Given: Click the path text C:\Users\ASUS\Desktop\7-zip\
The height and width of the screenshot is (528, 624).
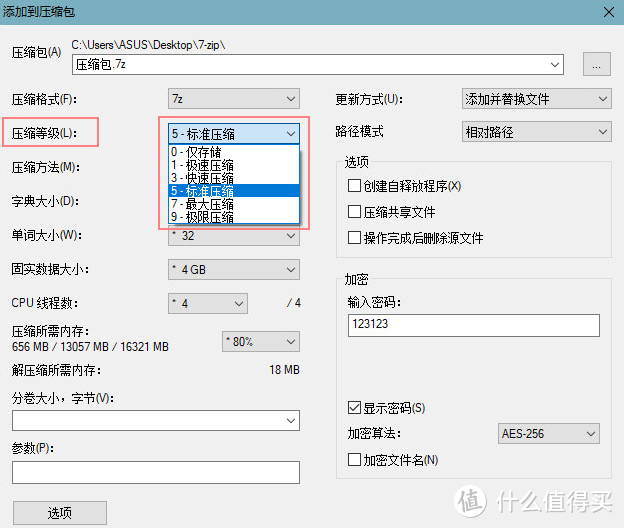Looking at the screenshot, I should click(148, 45).
